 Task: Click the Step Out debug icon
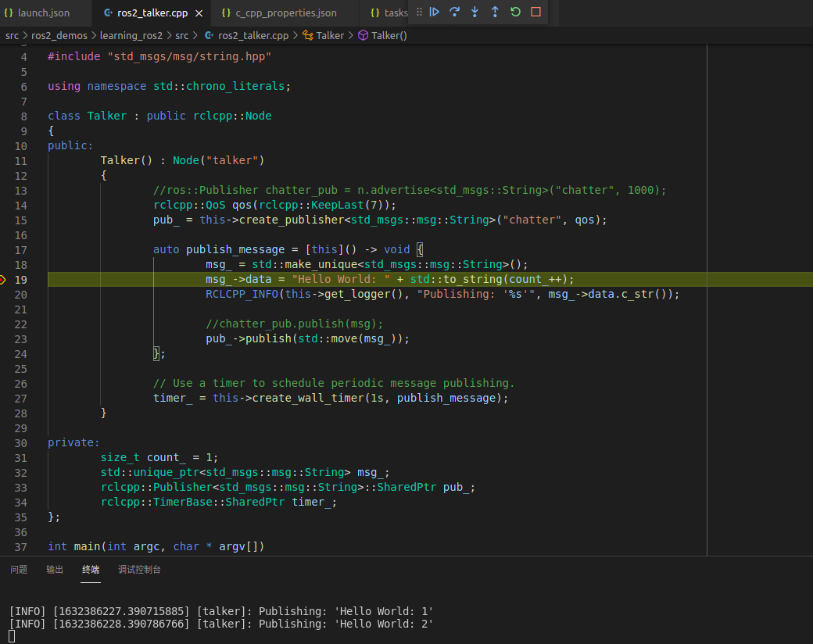coord(494,12)
